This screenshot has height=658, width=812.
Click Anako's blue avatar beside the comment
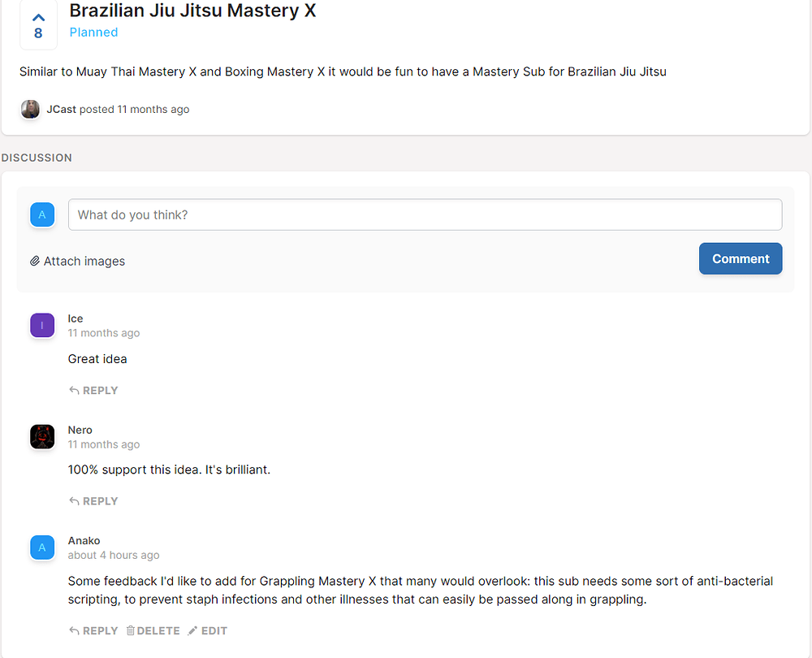point(42,548)
